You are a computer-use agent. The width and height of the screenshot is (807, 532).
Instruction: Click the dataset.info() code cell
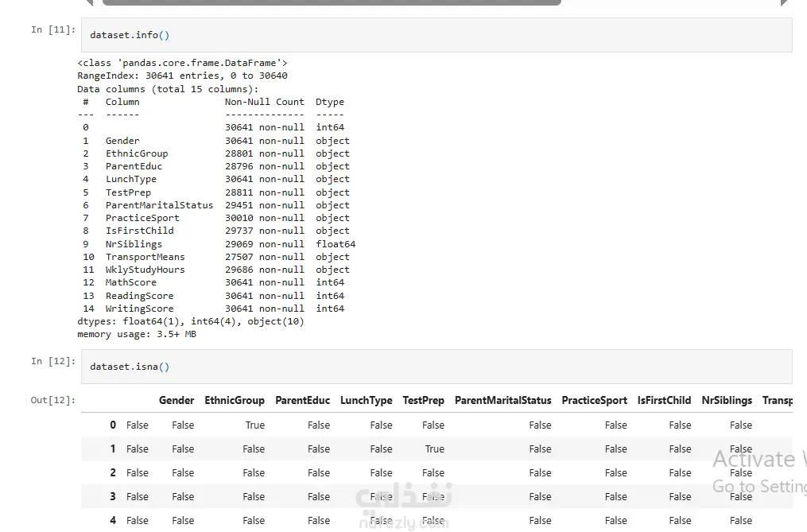point(436,35)
